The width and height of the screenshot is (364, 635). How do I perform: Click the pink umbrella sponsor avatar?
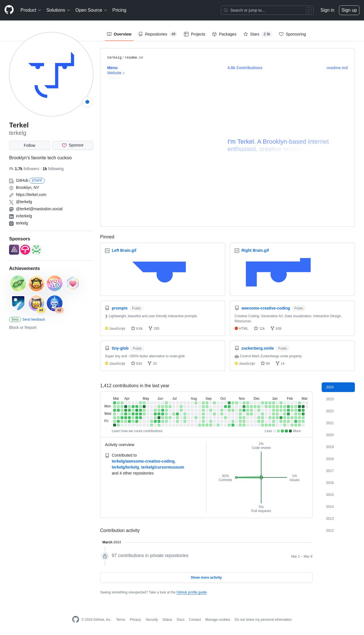[x=25, y=250]
